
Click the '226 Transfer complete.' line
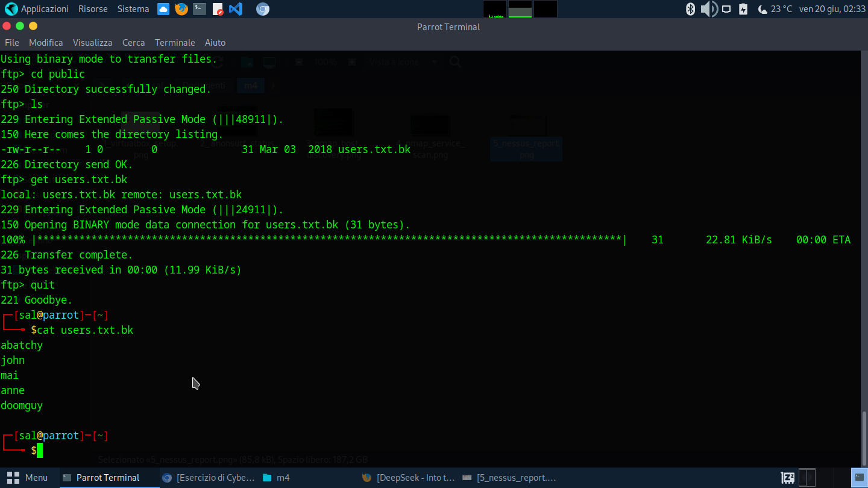point(67,255)
